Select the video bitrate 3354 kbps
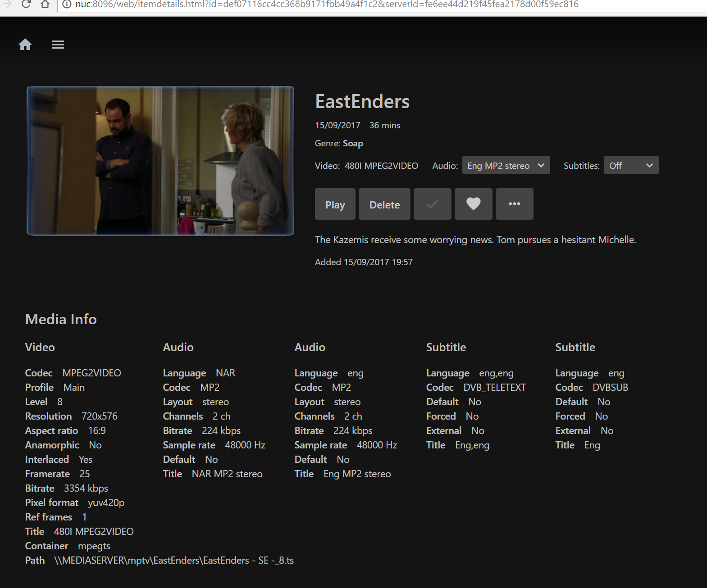Screen dimensions: 707x588 point(86,488)
